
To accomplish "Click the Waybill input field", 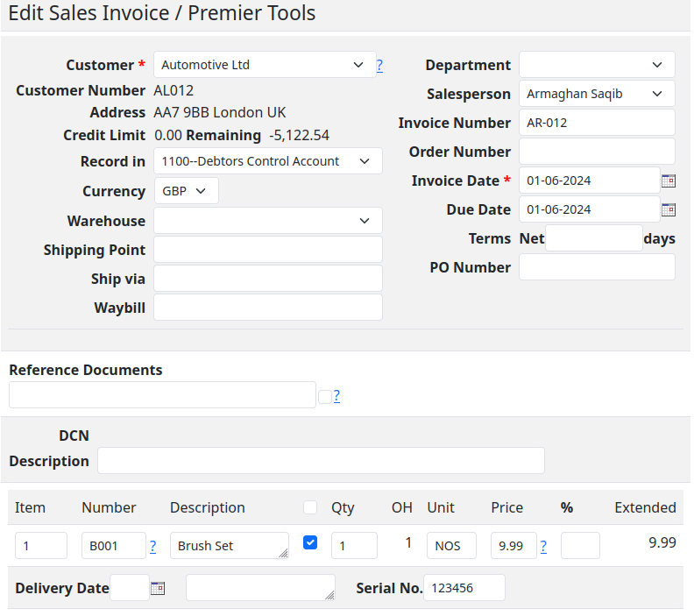I will click(268, 307).
